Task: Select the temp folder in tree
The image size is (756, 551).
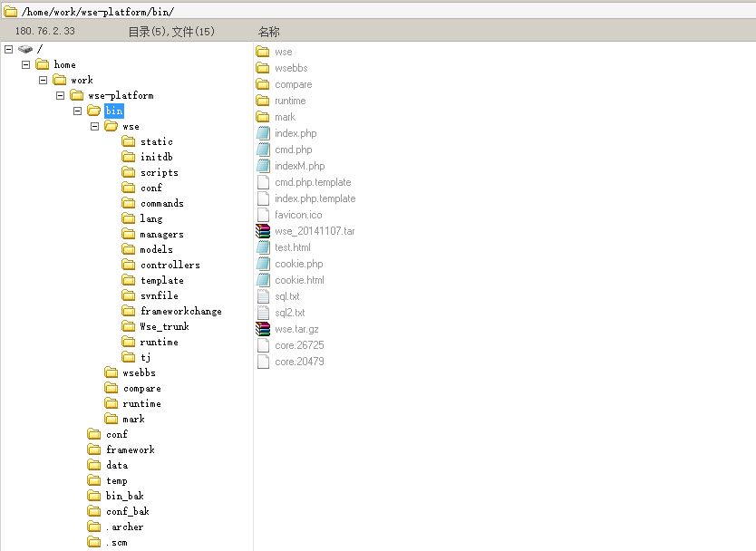Action: 117,480
